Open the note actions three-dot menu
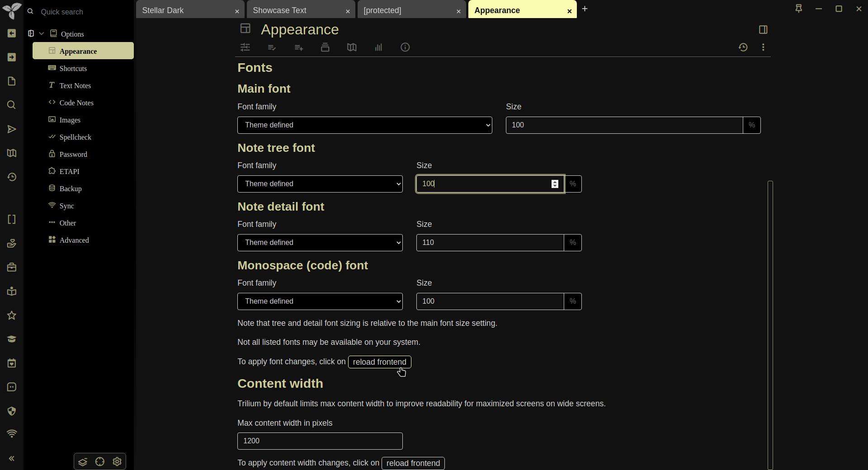868x470 pixels. tap(763, 47)
